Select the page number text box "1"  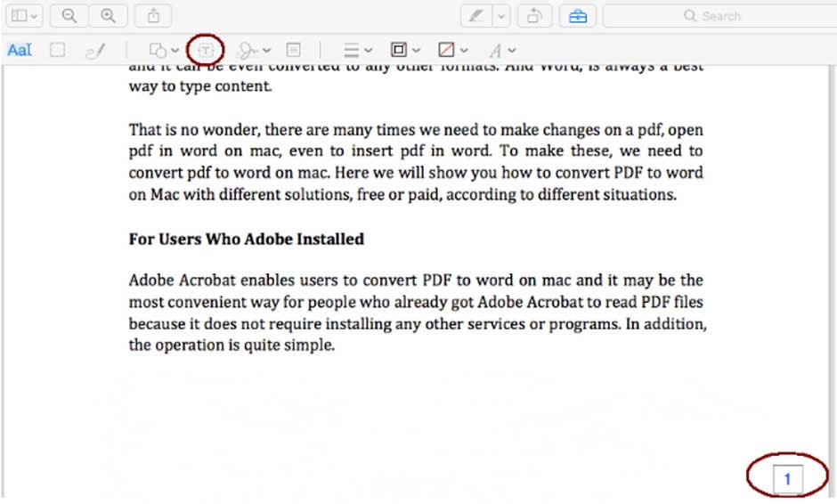(x=787, y=479)
